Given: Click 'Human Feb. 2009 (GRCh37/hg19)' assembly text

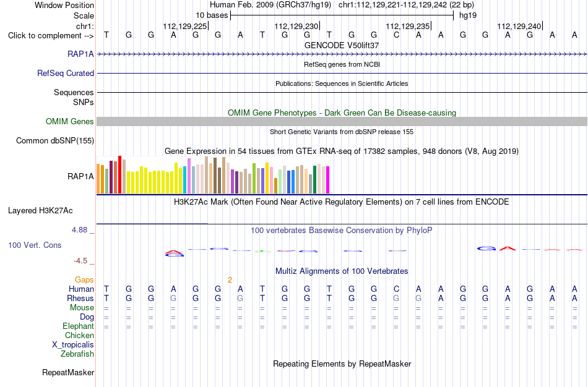Looking at the screenshot, I should coord(270,5).
